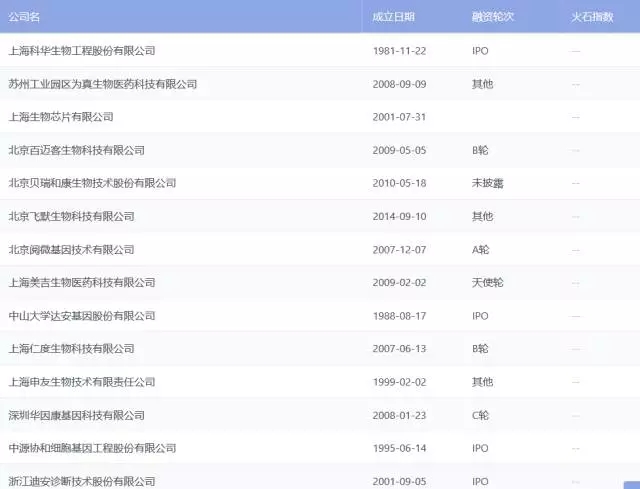Screen dimensions: 640x489
Task: Select the date 1981-11-22
Action: coord(399,51)
